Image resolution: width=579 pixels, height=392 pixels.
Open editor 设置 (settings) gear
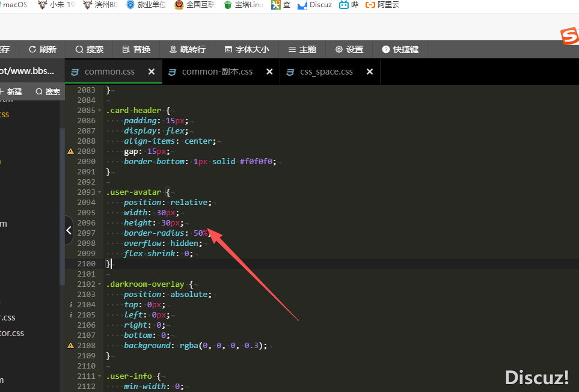[349, 49]
